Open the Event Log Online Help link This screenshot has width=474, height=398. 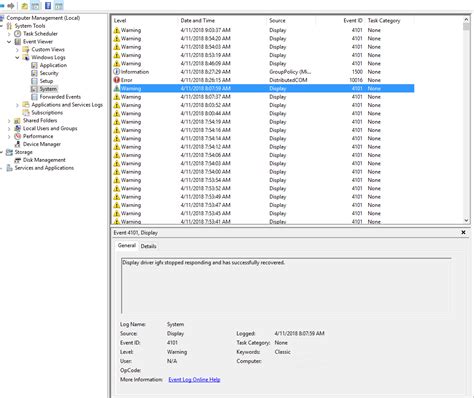coord(194,380)
